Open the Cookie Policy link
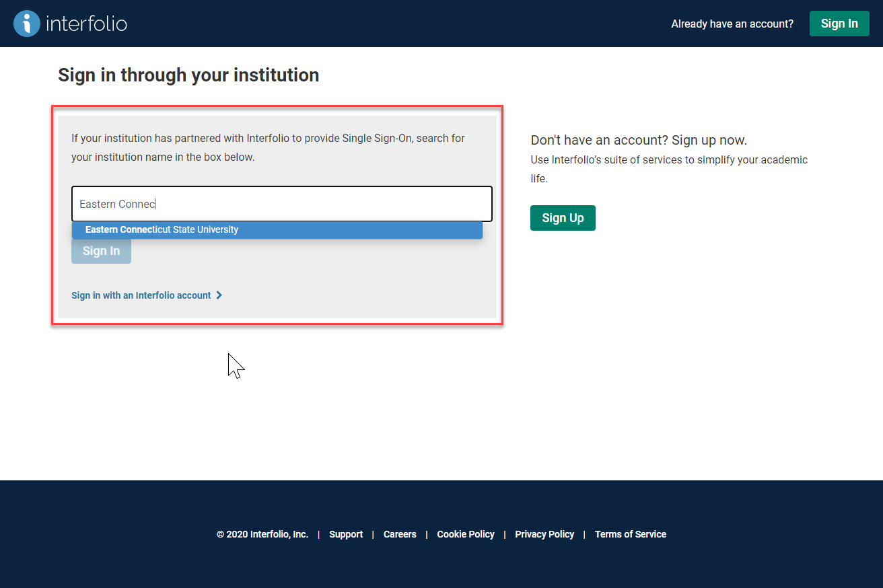The height and width of the screenshot is (588, 883). tap(466, 534)
